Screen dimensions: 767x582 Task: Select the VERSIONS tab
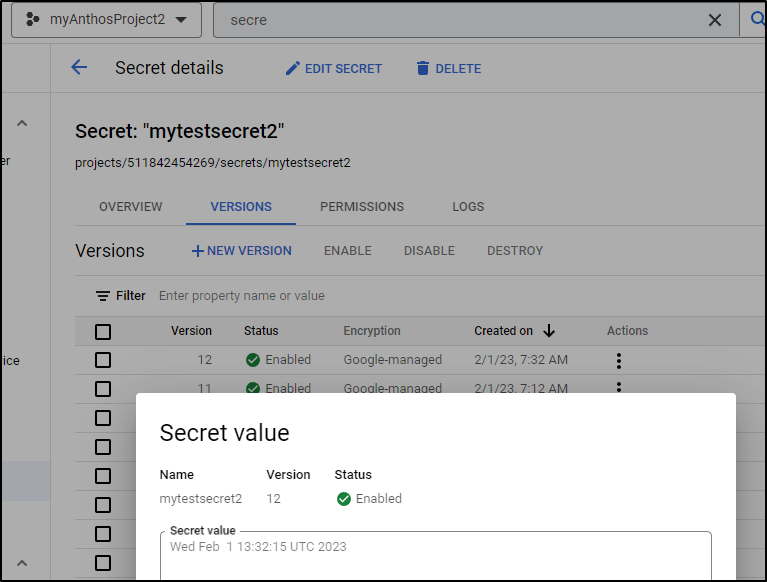tap(241, 207)
